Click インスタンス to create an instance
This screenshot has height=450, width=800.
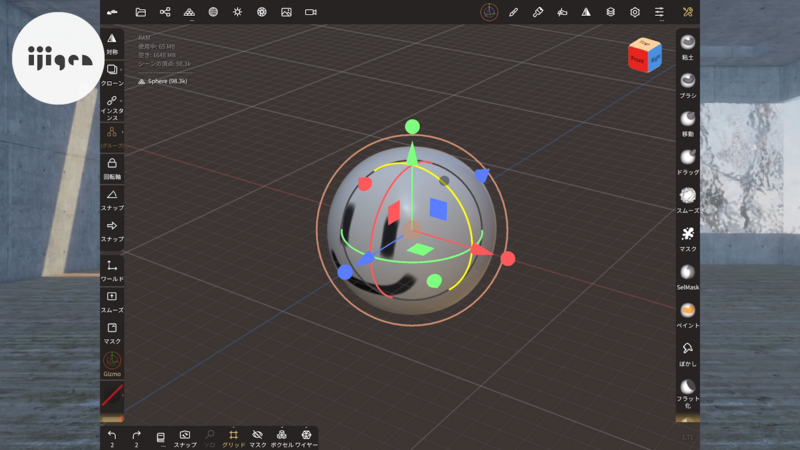click(112, 108)
